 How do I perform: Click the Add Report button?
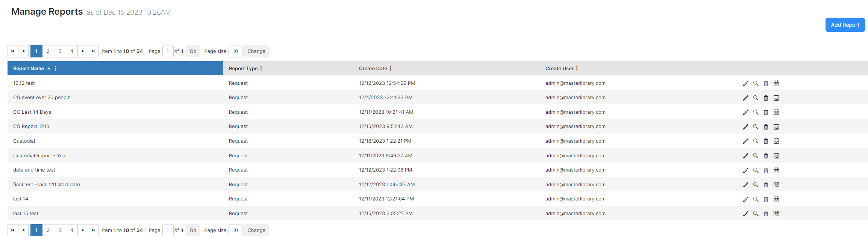tap(845, 25)
